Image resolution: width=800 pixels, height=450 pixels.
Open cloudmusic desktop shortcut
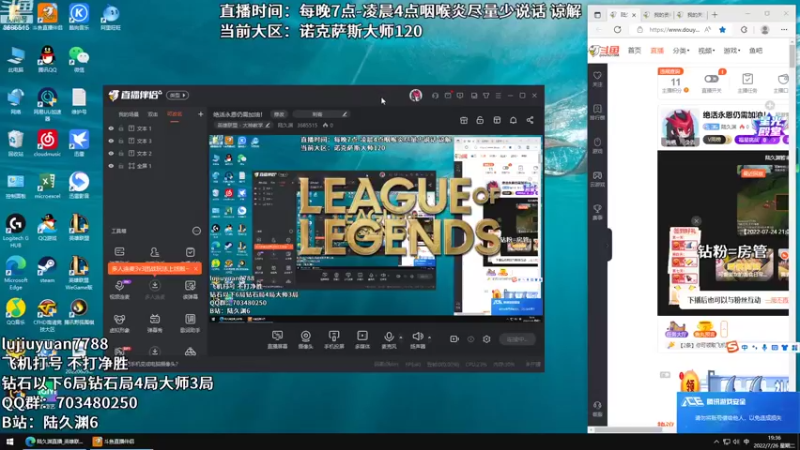(x=47, y=143)
